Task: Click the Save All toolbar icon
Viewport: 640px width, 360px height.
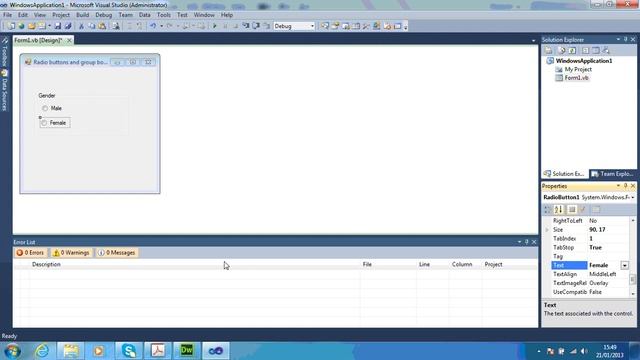Action: pyautogui.click(x=68, y=26)
